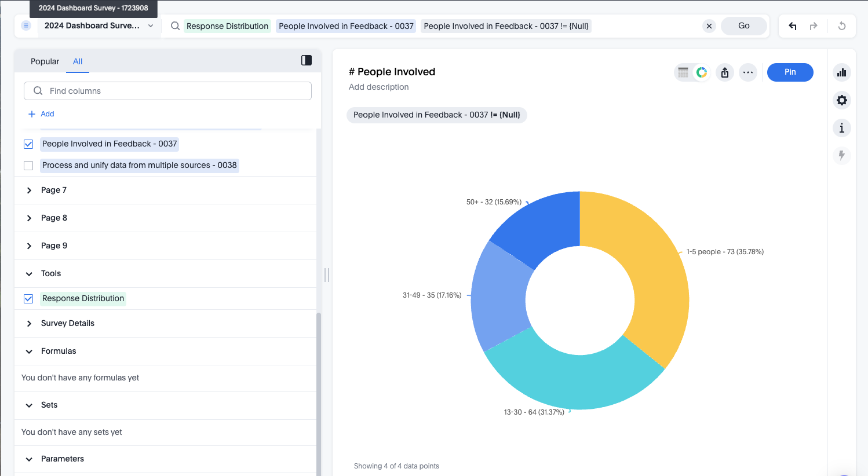This screenshot has width=868, height=476.
Task: Uncheck the Response Distribution checkbox
Action: pyautogui.click(x=28, y=299)
